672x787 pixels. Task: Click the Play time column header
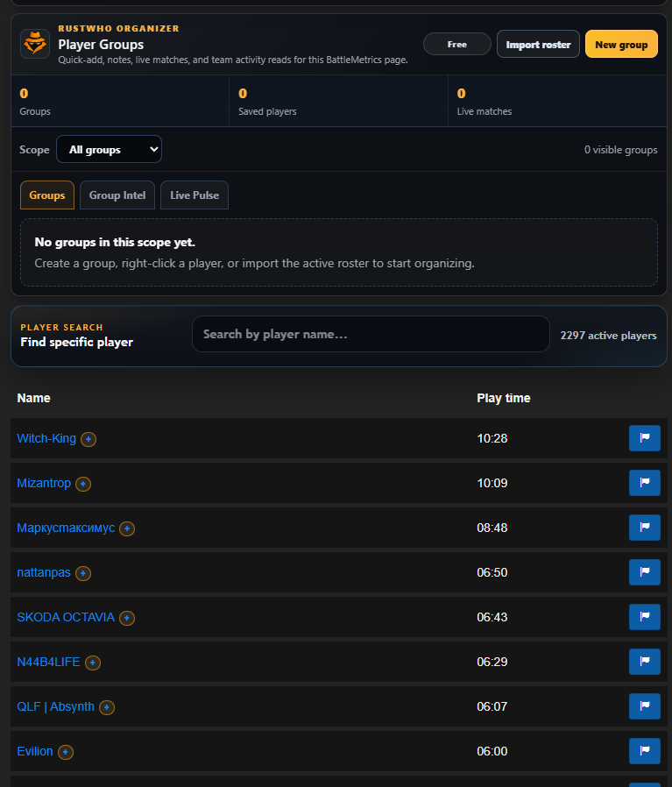pyautogui.click(x=504, y=398)
